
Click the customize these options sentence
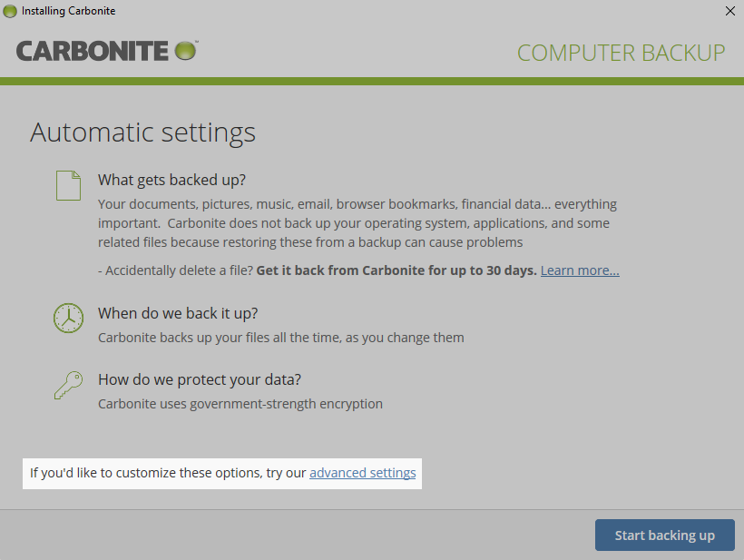168,473
